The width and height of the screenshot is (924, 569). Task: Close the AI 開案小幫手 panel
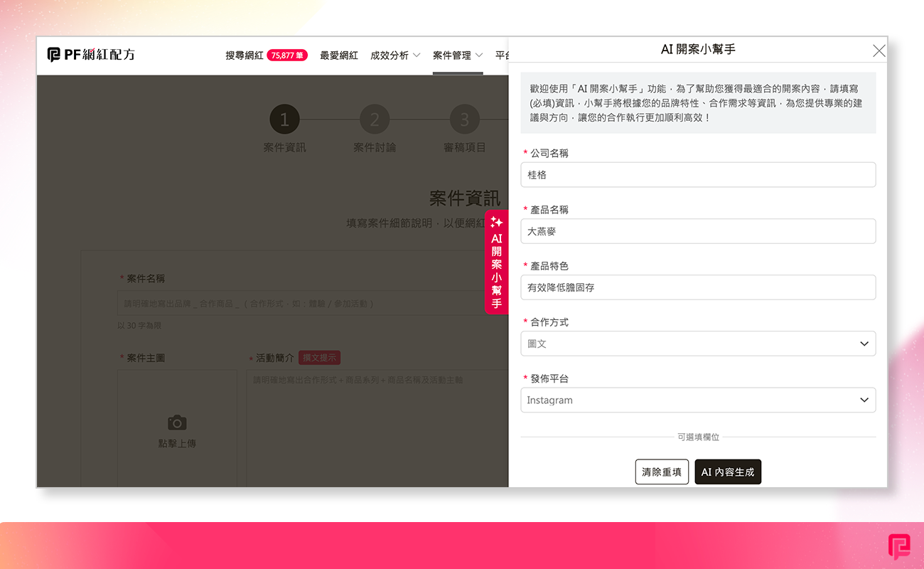[879, 50]
